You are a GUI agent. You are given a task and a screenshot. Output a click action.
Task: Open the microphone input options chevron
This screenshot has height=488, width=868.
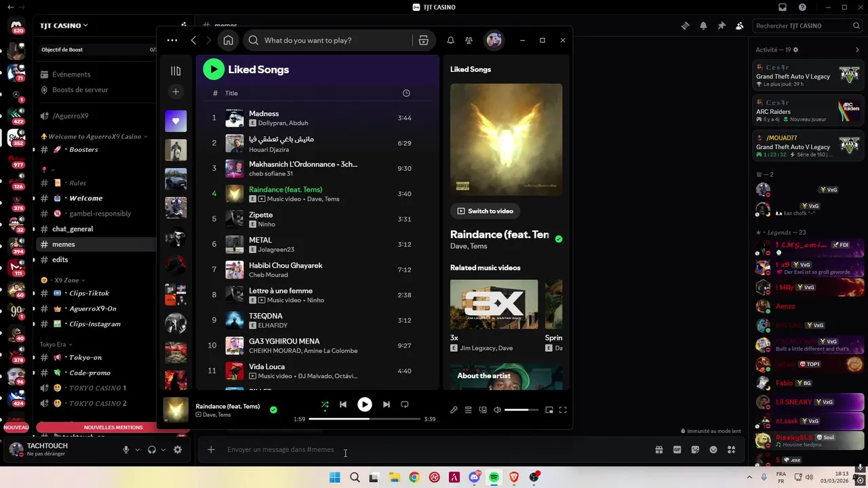point(137,449)
